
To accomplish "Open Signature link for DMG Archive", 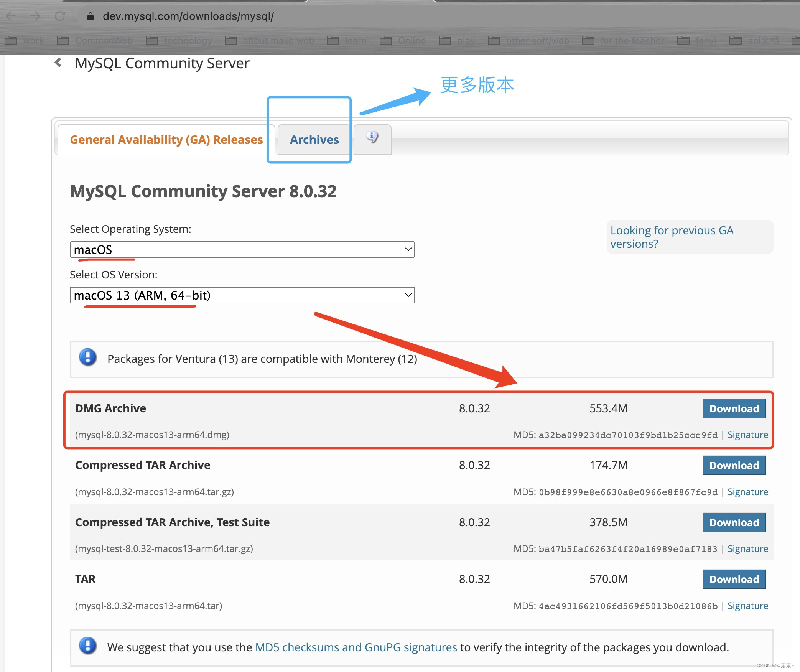I will [x=747, y=435].
